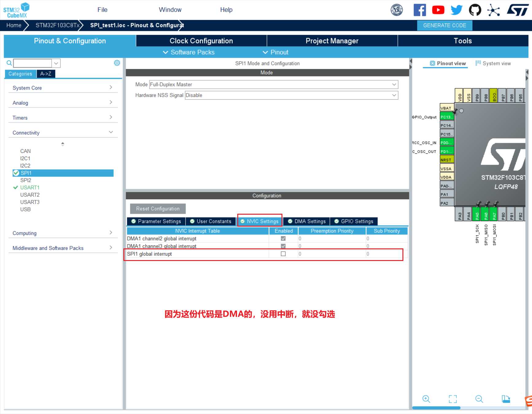Select I2C1 in Connectivity list

[25, 159]
